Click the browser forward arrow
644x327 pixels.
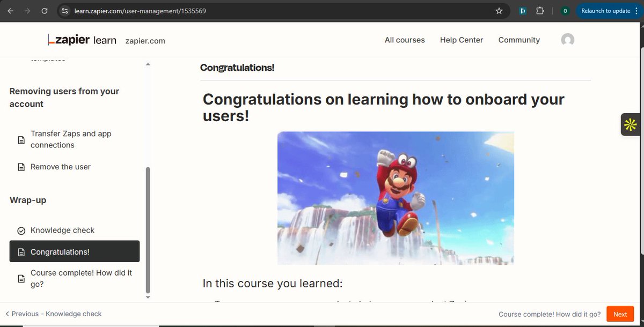pyautogui.click(x=27, y=11)
